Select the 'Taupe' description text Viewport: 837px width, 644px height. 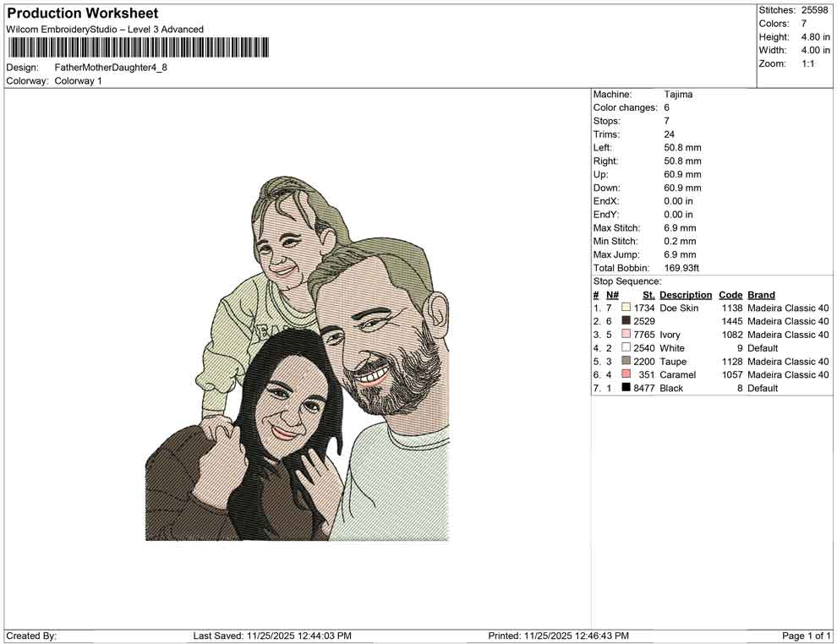[673, 361]
